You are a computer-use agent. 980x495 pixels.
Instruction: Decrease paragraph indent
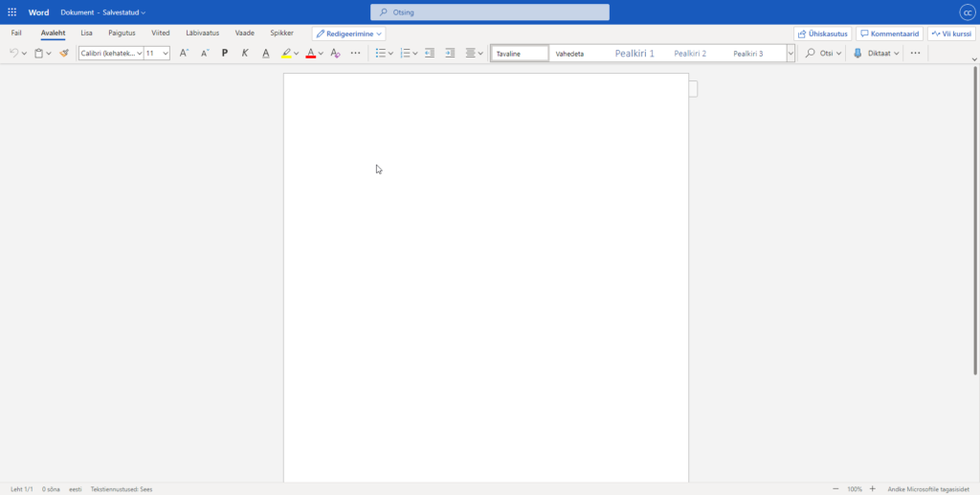(x=430, y=54)
